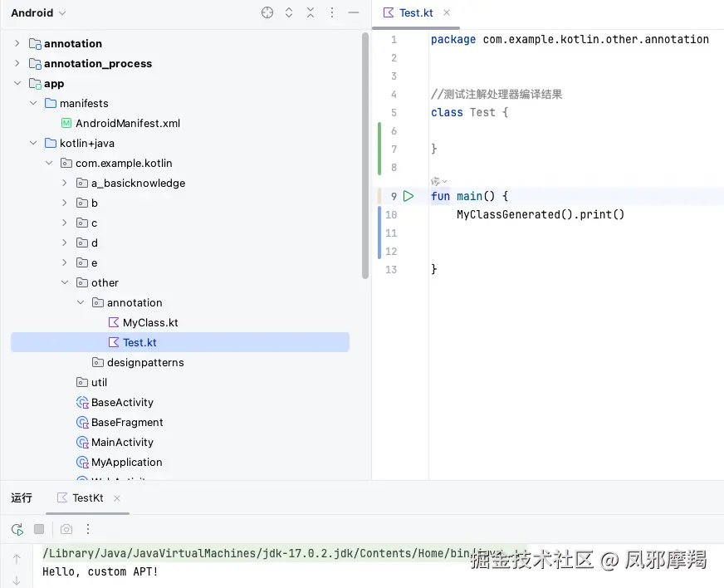Expand package d

[x=65, y=242]
